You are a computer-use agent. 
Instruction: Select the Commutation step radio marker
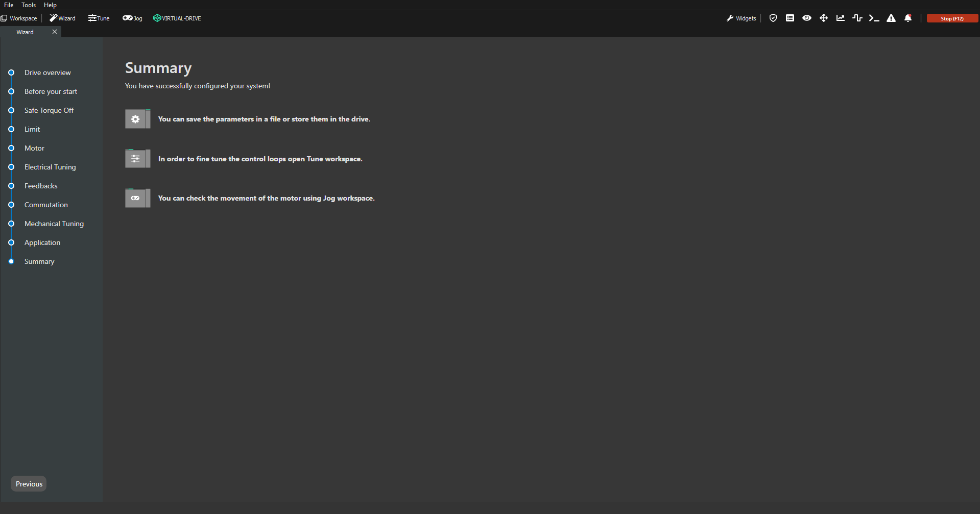(11, 205)
